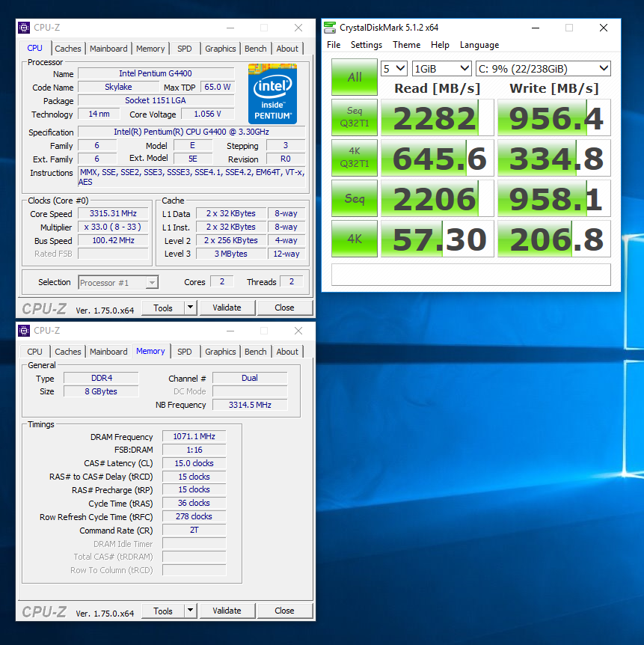
Task: Click Validate in top CPU-Z window
Action: coord(227,308)
